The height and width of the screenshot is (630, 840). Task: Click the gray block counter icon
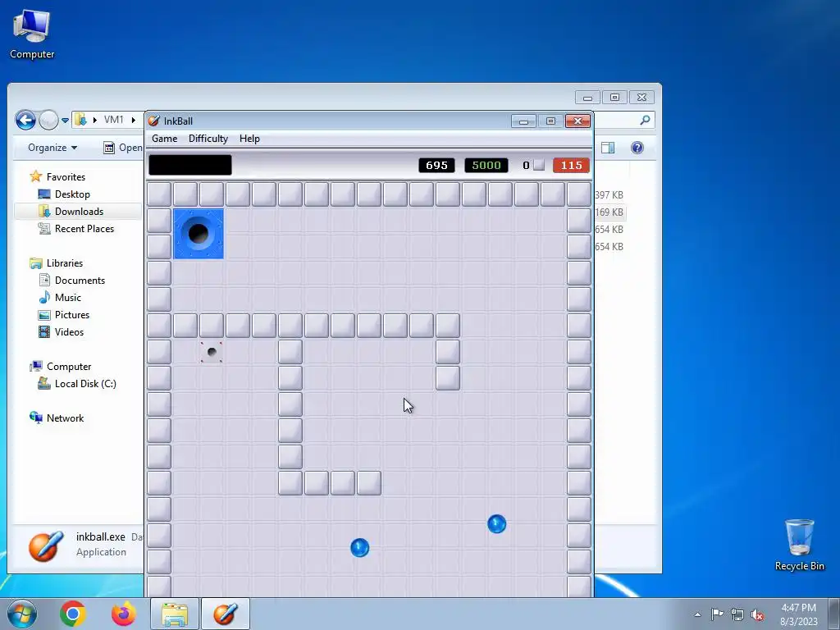coord(539,165)
